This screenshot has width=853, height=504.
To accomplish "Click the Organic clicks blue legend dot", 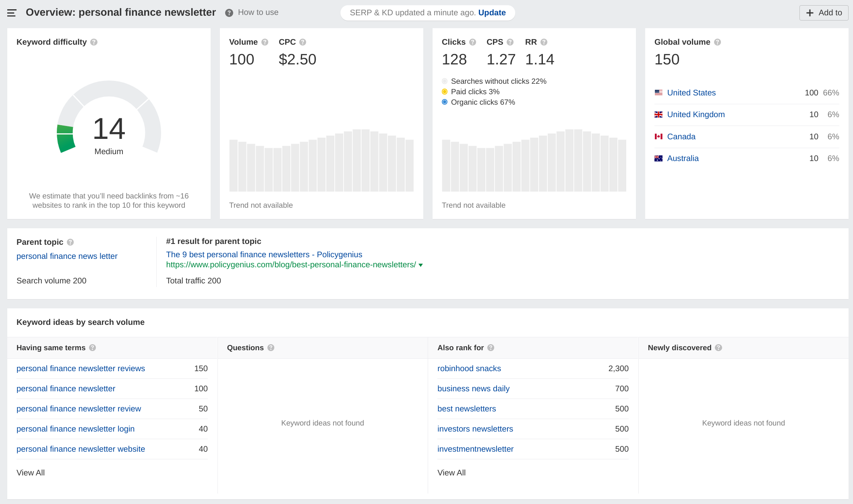I will click(445, 102).
